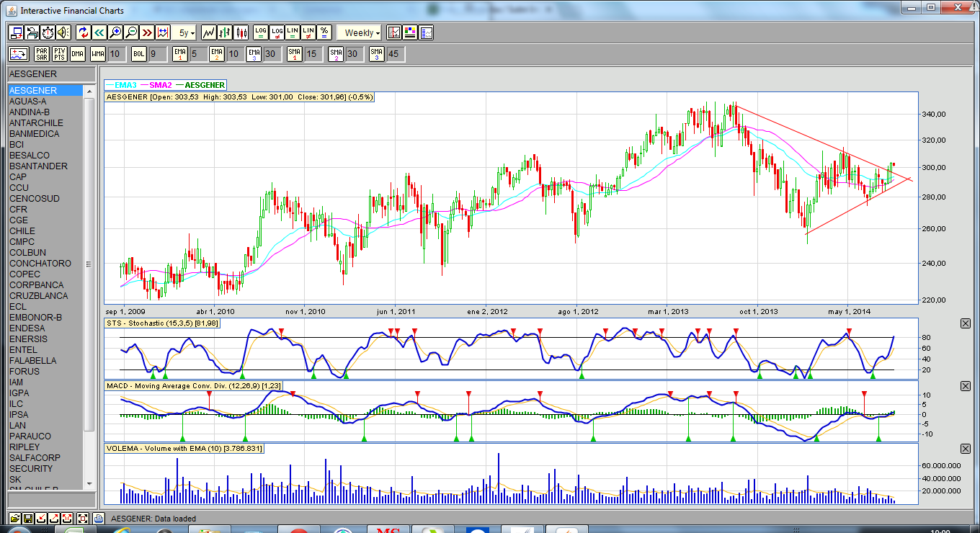Select FALABELLA from the symbol list
This screenshot has width=980, height=533.
pos(32,361)
